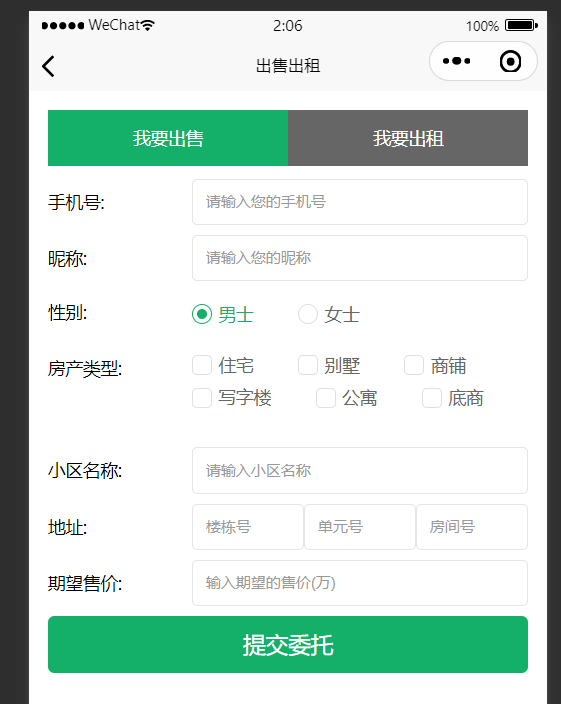Screen dimensions: 561x704
Task: Tap the 期望售价: label
Action: coord(85,584)
